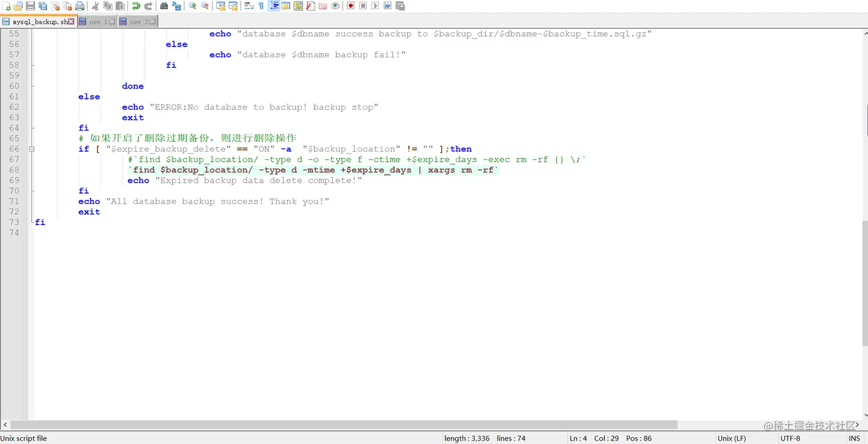Click the UTF-8 encoding indicator
Viewport: 868px width, 444px height.
tap(790, 438)
